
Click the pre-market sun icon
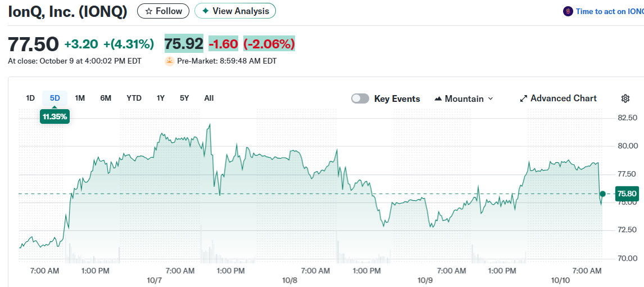click(169, 61)
